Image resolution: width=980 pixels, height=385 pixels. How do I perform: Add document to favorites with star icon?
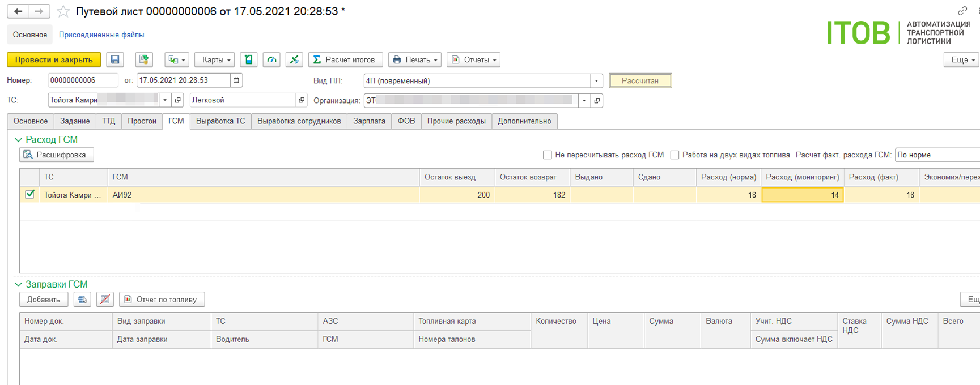[63, 11]
